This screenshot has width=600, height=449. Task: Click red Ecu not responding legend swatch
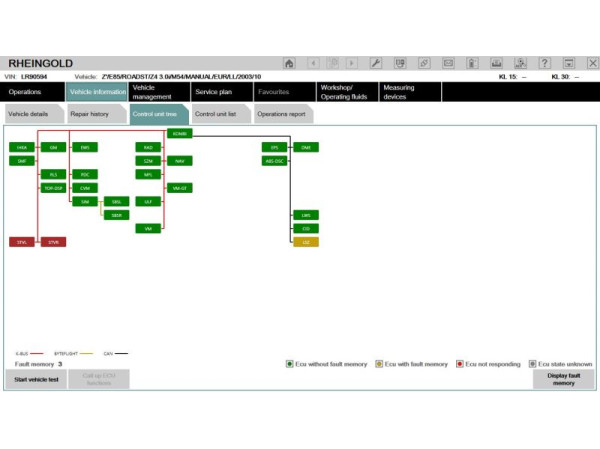tap(460, 364)
